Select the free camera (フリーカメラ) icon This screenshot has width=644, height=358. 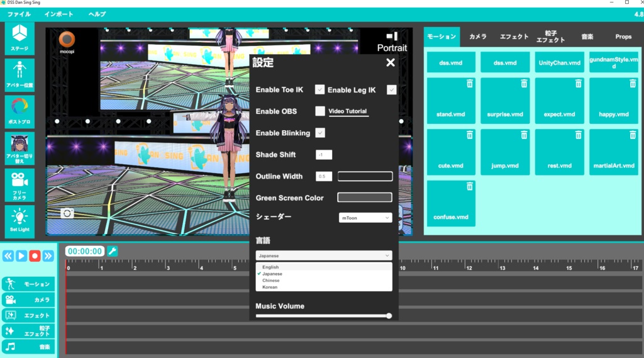click(x=19, y=185)
